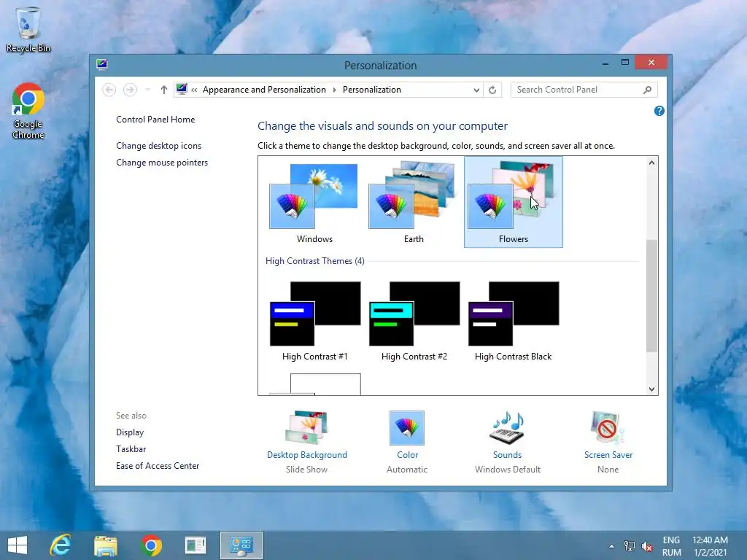The height and width of the screenshot is (560, 747).
Task: Refresh the Personalization page
Action: pos(492,90)
